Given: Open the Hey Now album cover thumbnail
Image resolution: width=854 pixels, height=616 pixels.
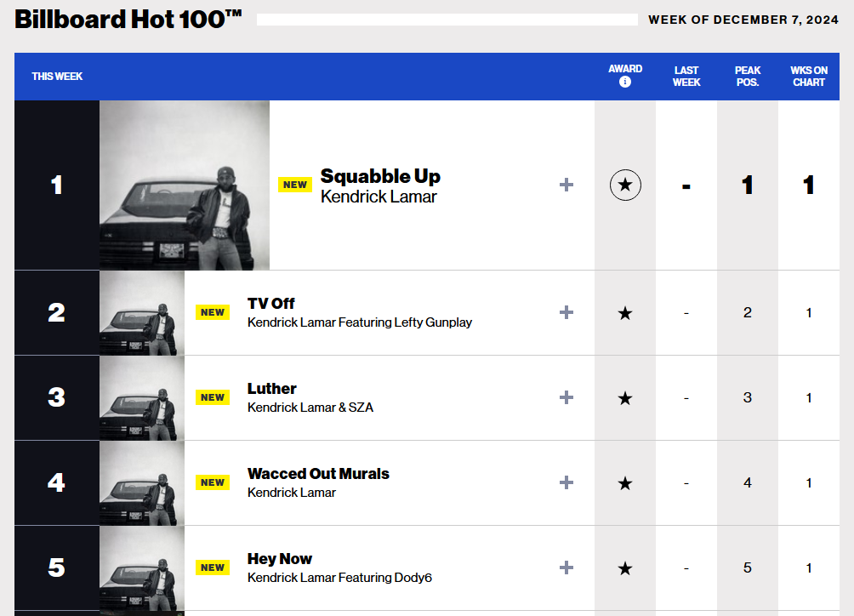Looking at the screenshot, I should [x=142, y=568].
